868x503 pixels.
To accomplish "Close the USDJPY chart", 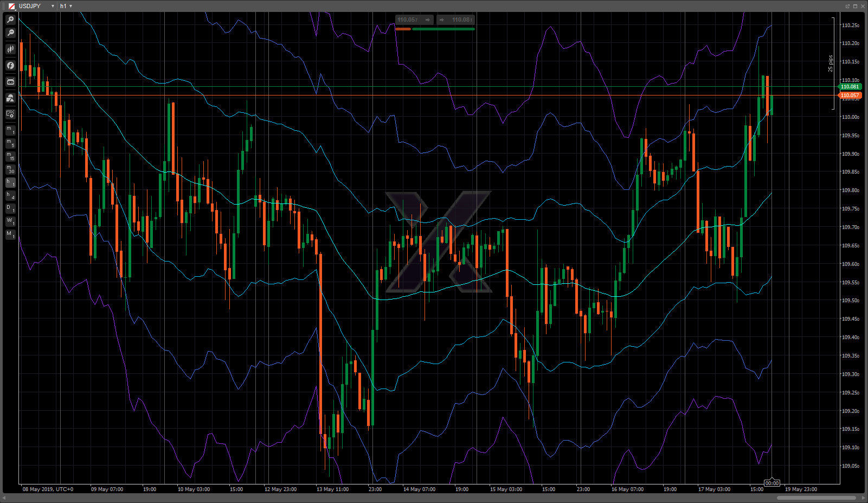I will (863, 6).
